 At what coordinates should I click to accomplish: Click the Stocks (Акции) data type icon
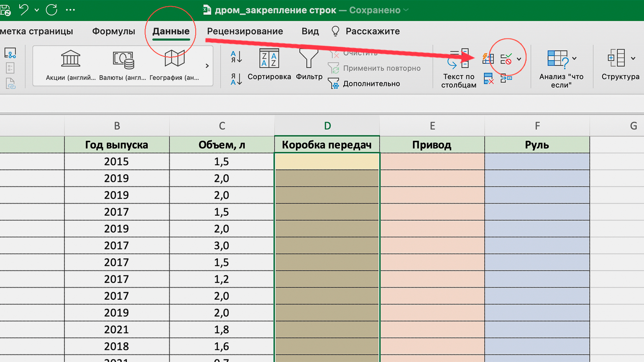[70, 60]
